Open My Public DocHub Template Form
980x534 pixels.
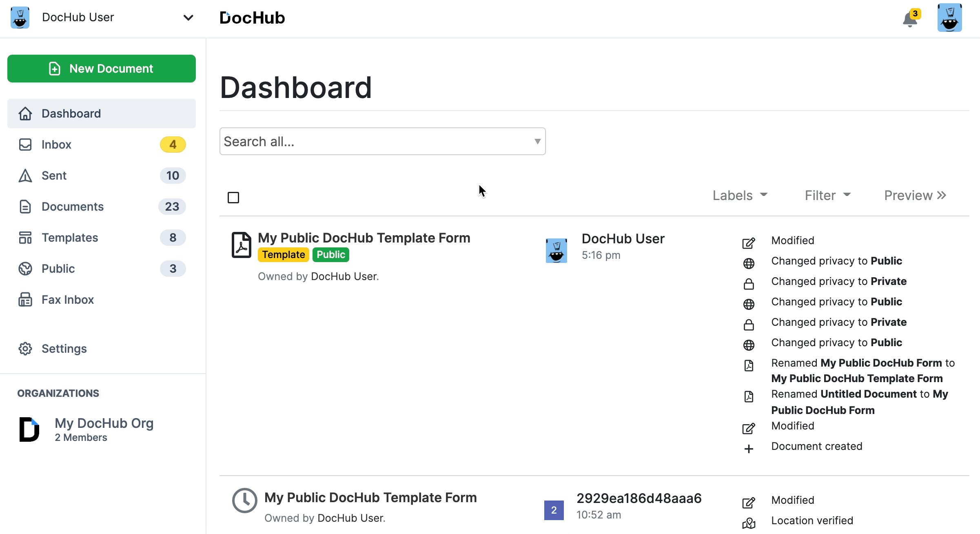coord(364,238)
